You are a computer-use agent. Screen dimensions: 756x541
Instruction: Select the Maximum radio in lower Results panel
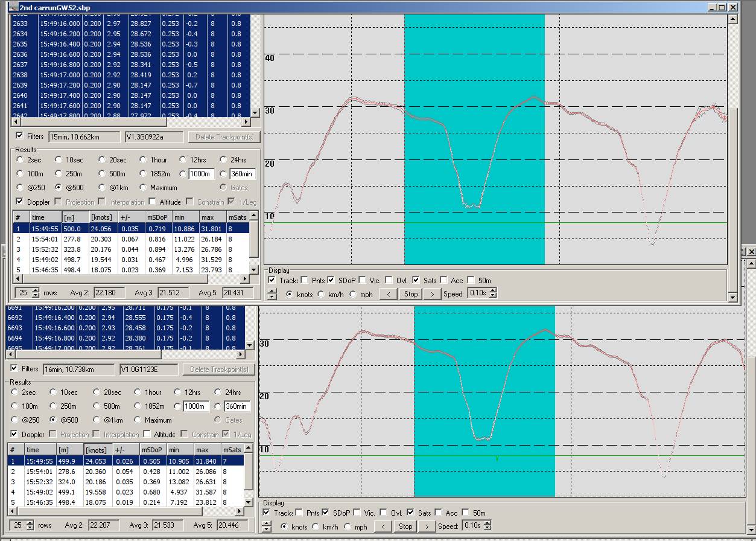click(x=138, y=420)
